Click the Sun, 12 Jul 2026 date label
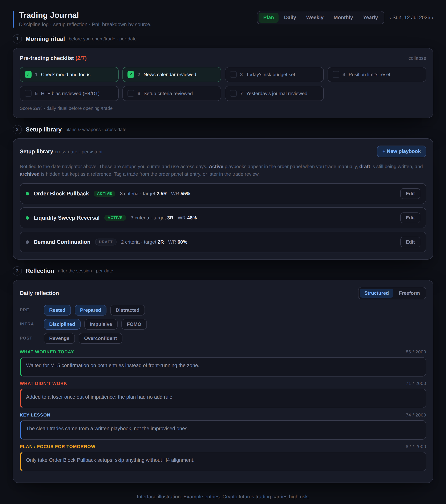Image resolution: width=446 pixels, height=504 pixels. pyautogui.click(x=411, y=17)
